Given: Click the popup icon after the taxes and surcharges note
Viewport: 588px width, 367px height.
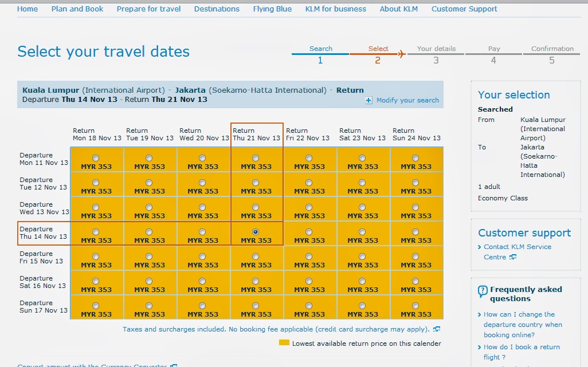Looking at the screenshot, I should 437,329.
